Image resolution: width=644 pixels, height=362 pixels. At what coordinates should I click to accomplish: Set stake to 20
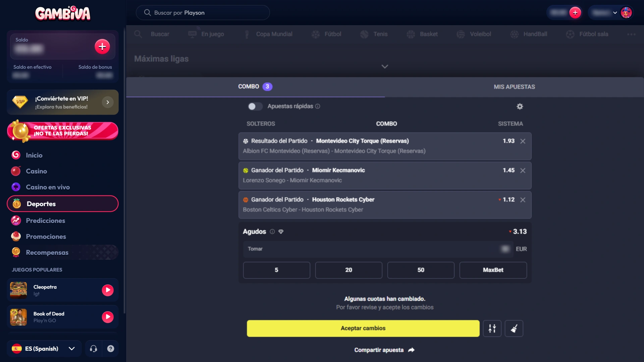[x=348, y=270]
